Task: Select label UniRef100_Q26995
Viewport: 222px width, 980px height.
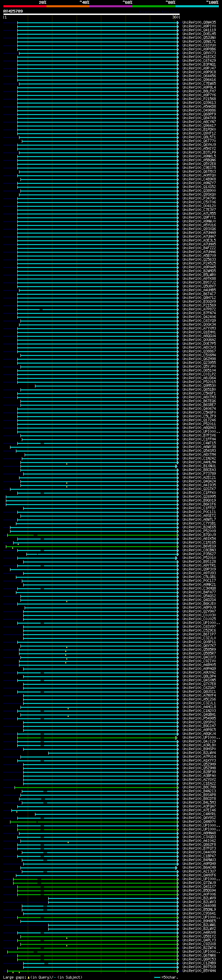Action: [199, 496]
